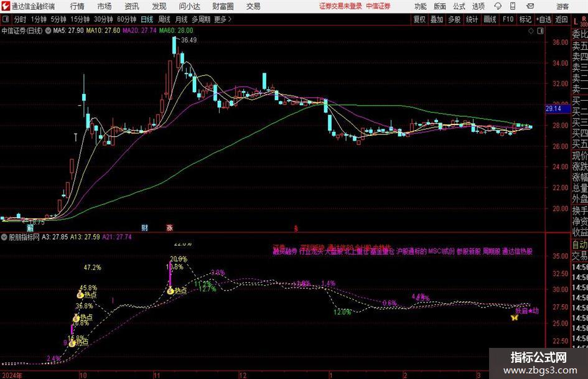The height and width of the screenshot is (379, 588).
Task: Click the 36.49 high price label
Action: point(189,40)
